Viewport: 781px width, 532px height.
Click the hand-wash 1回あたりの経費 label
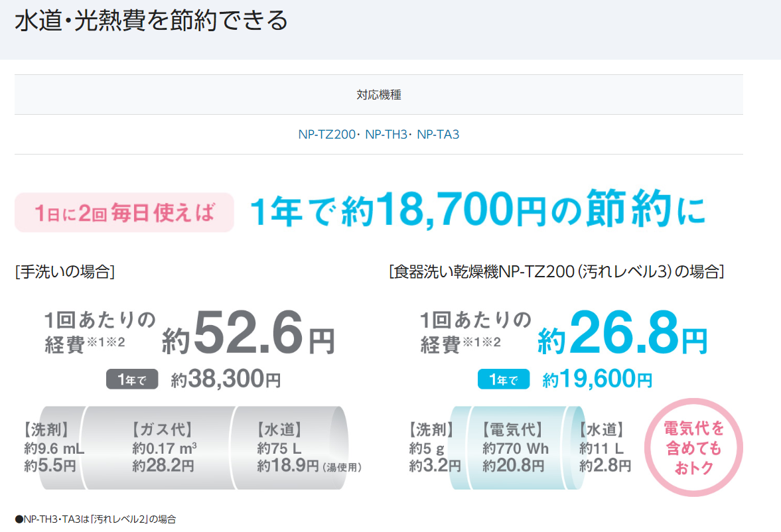100,332
